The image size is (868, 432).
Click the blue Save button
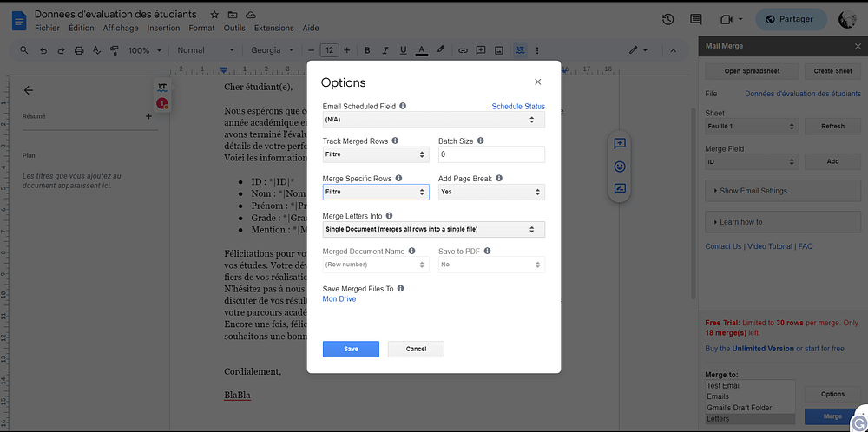[x=351, y=349]
